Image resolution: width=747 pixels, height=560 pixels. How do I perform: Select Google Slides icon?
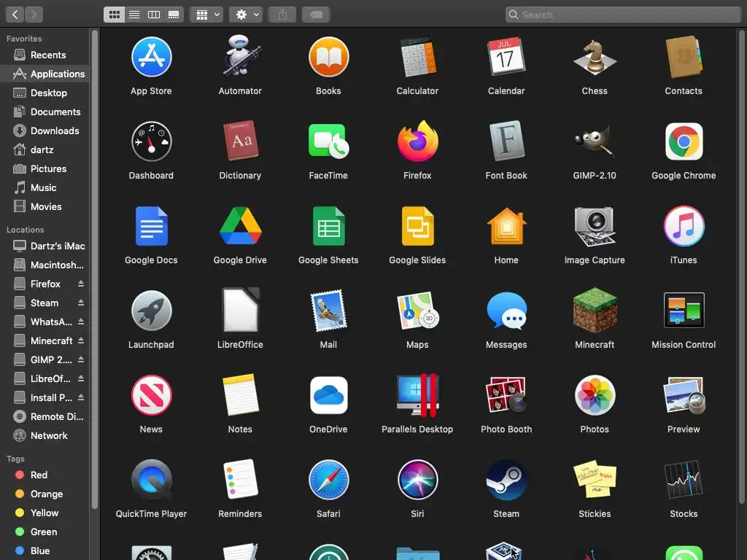pos(417,226)
